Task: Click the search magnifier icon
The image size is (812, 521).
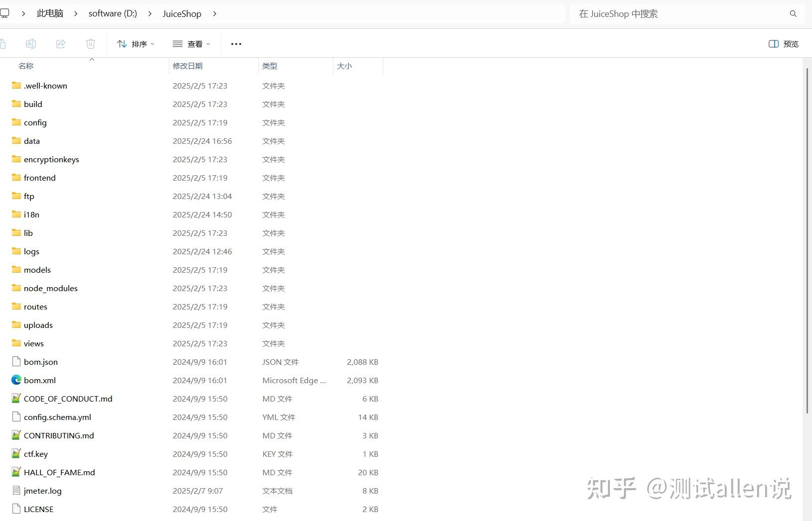Action: (x=793, y=13)
